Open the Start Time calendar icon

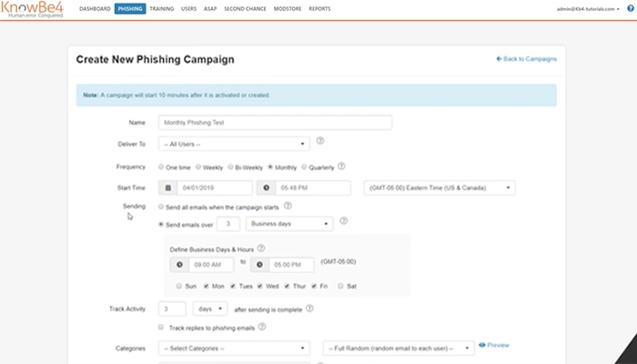coord(168,187)
